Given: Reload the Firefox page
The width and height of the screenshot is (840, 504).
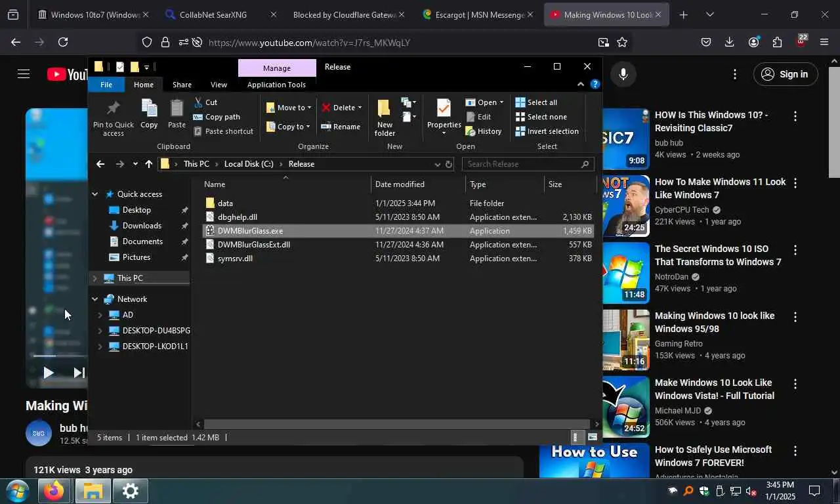Looking at the screenshot, I should pos(63,42).
